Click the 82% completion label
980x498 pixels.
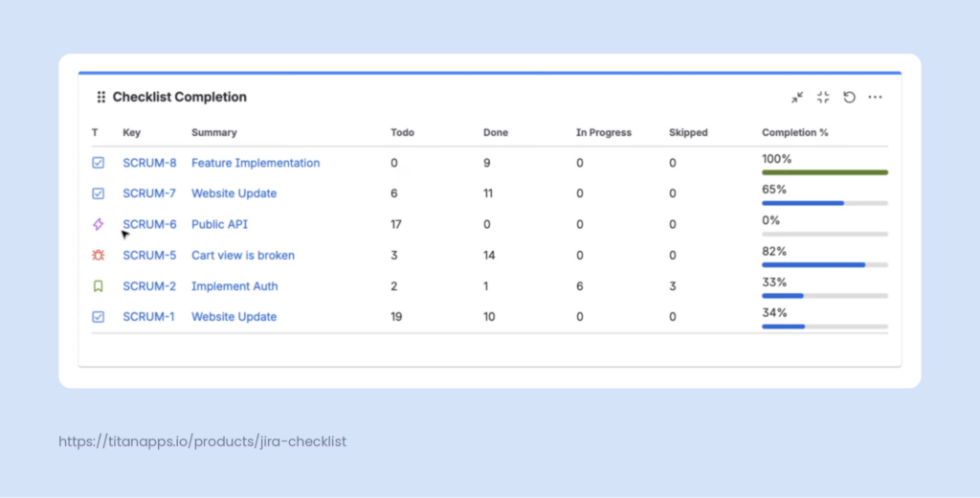tap(774, 252)
